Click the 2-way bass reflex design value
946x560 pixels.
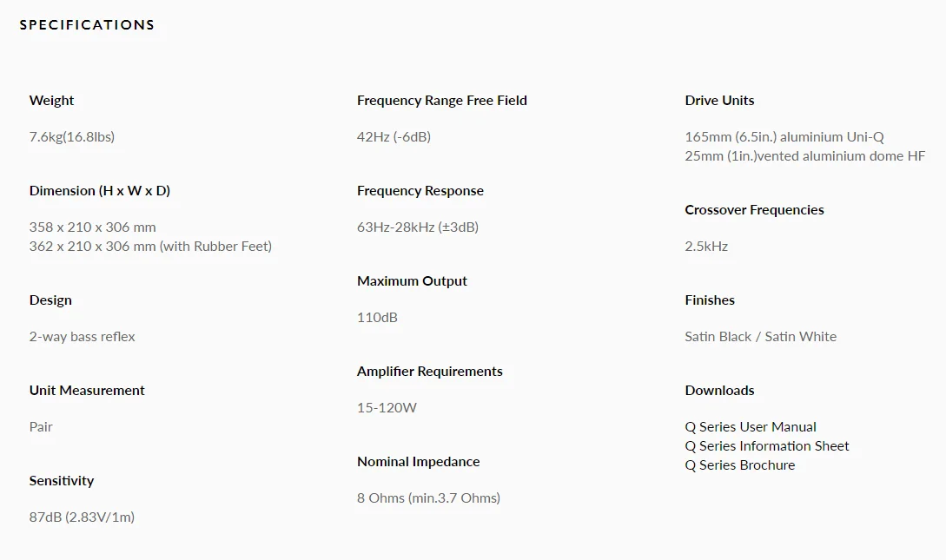(x=82, y=336)
